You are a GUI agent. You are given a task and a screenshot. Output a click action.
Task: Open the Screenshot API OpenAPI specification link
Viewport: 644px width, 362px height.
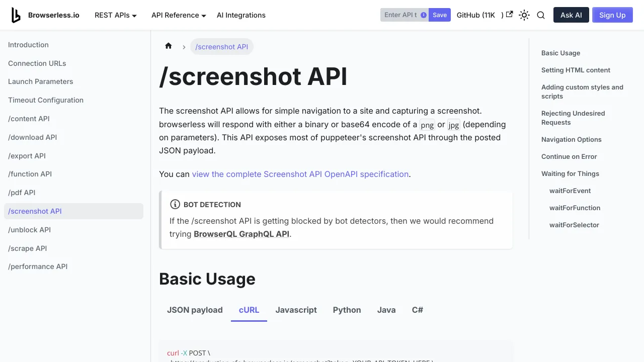tap(300, 174)
